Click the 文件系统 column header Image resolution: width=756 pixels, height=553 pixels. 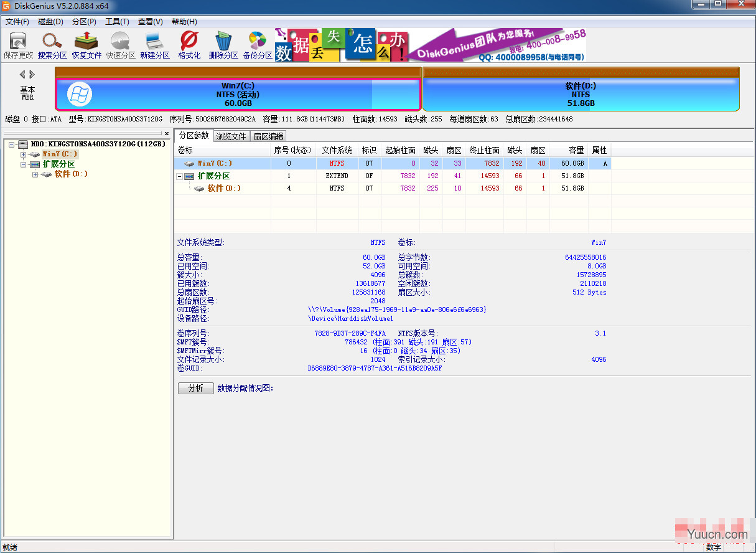click(x=337, y=150)
